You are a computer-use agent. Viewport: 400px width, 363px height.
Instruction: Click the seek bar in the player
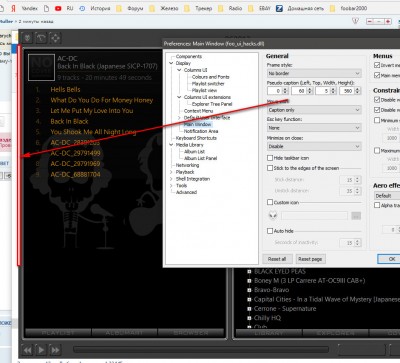pos(201,349)
